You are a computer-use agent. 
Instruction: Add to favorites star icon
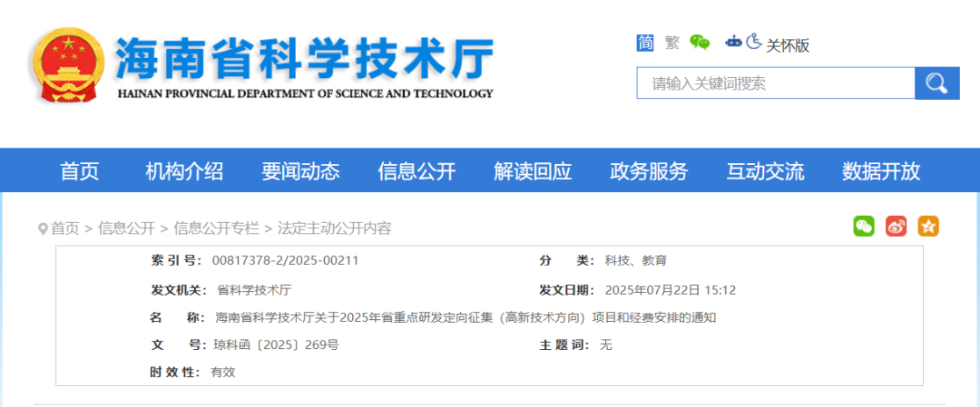pyautogui.click(x=928, y=226)
